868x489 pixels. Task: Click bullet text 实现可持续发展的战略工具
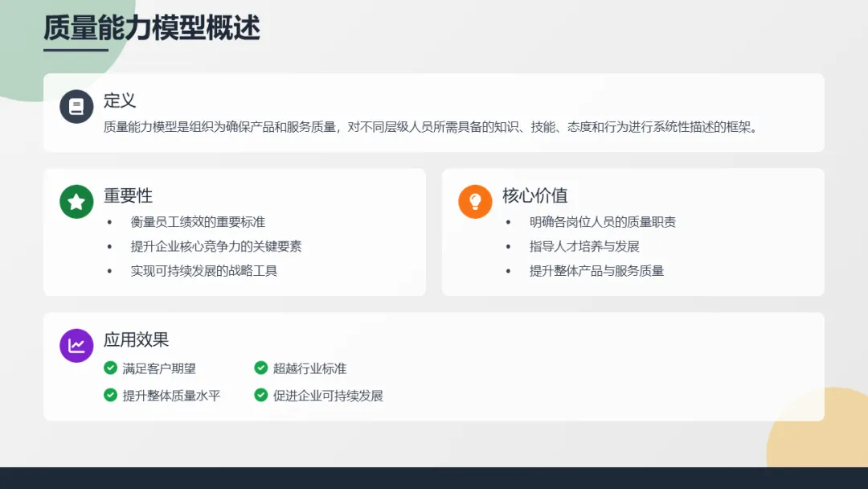pyautogui.click(x=203, y=271)
